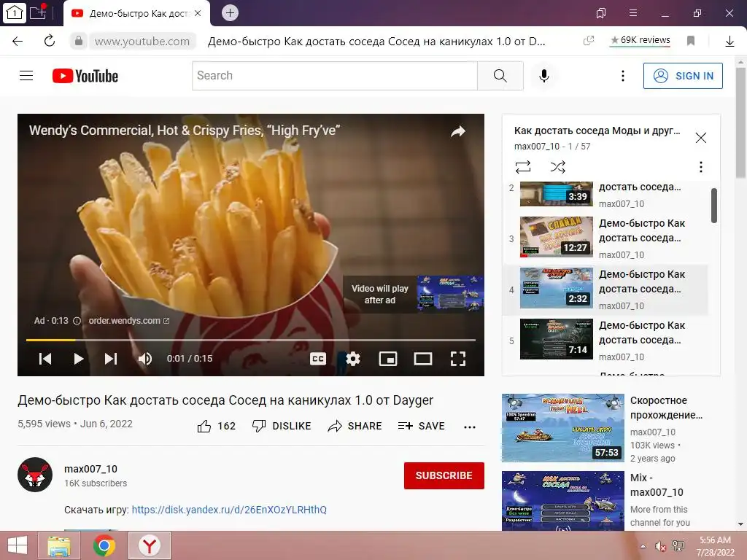Viewport: 747px width, 560px height.
Task: Enable miniplayer mode
Action: point(388,359)
